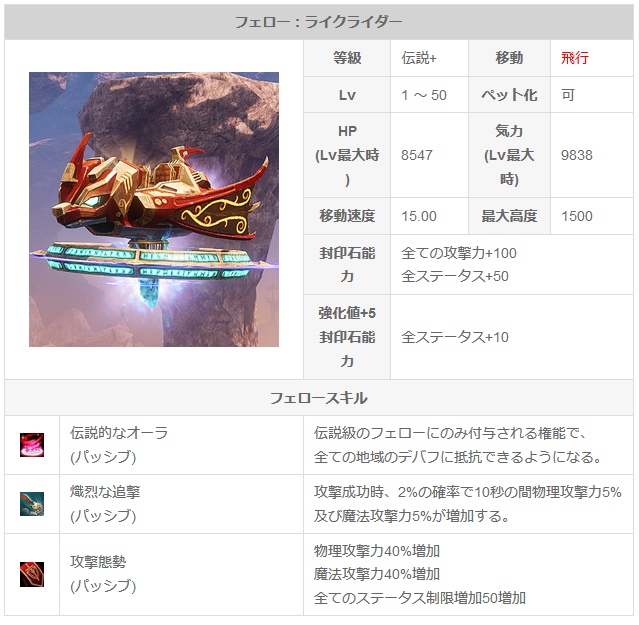
Task: Select the max altitude value 1500
Action: click(x=577, y=216)
